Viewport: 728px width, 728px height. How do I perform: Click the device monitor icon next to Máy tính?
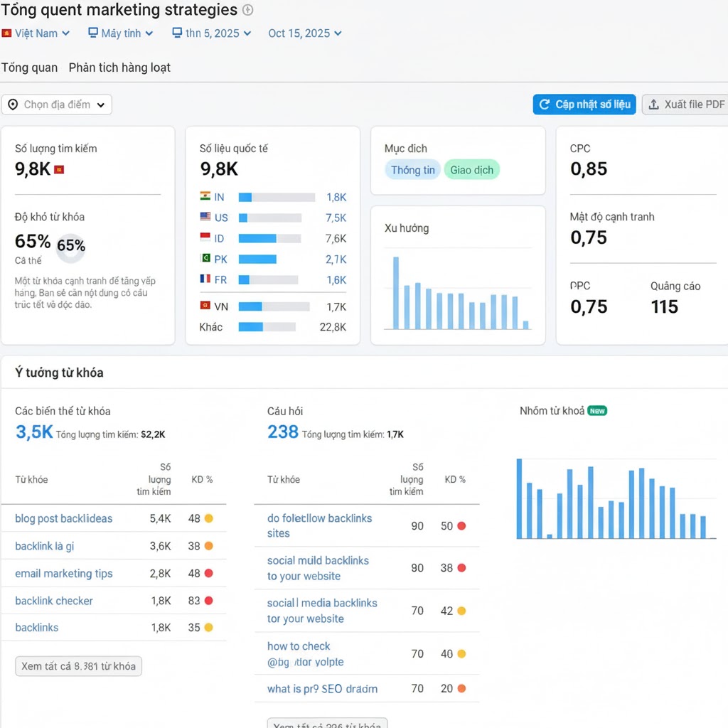92,33
